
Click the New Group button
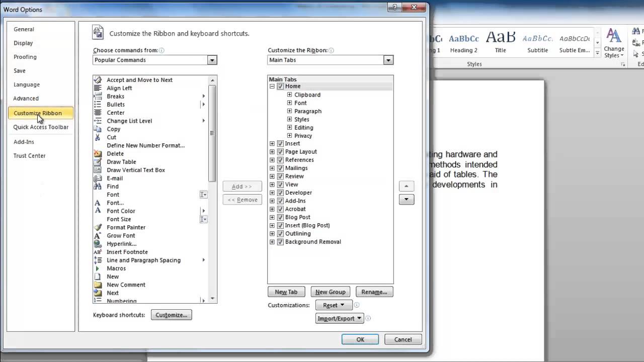[330, 292]
